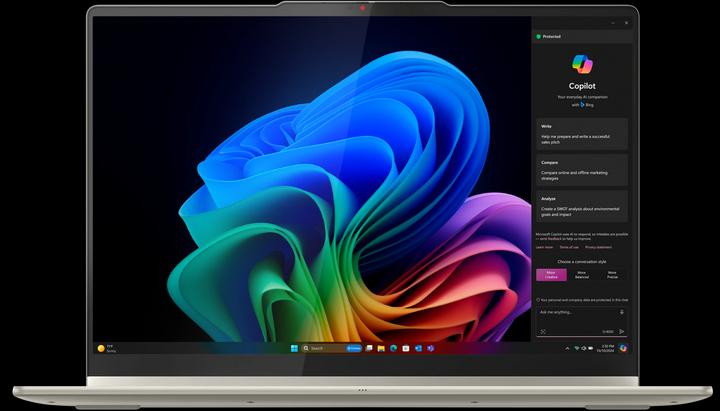
Task: Click the 'Choose a conversation style' heading
Action: click(x=582, y=262)
